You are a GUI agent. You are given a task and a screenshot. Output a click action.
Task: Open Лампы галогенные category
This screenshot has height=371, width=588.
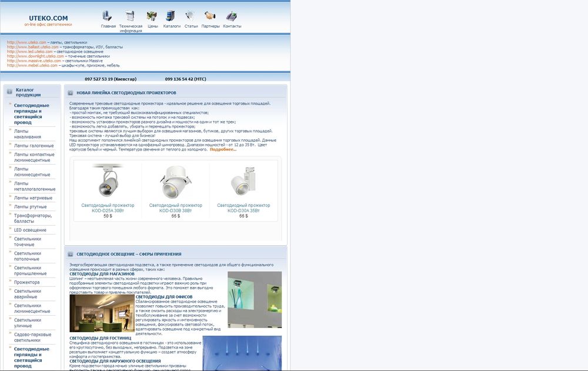pyautogui.click(x=34, y=146)
